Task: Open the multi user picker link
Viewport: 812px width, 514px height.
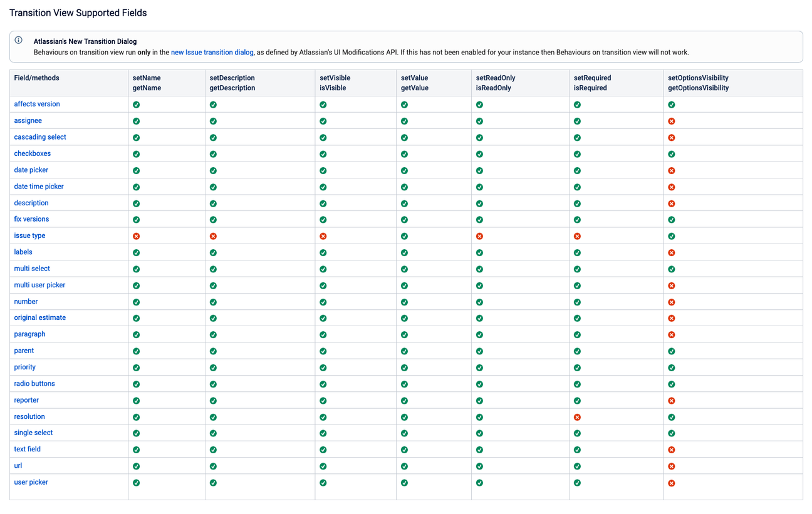Action: [39, 285]
